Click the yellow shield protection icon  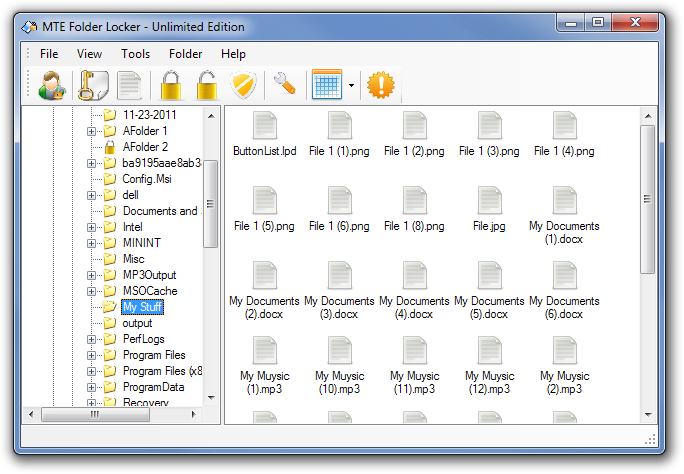point(243,85)
